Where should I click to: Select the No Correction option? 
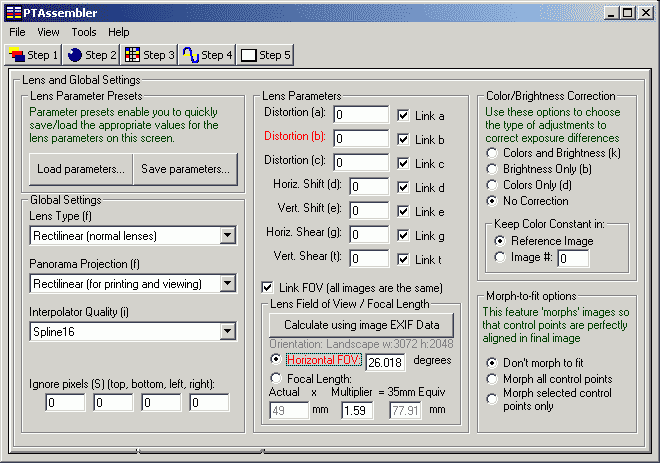tap(492, 201)
